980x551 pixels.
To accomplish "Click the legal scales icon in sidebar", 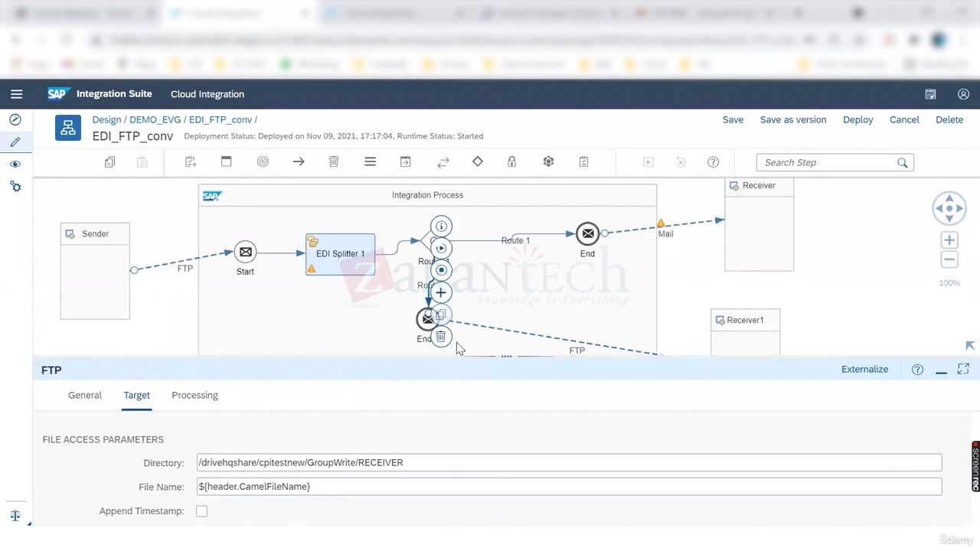I will pos(15,516).
